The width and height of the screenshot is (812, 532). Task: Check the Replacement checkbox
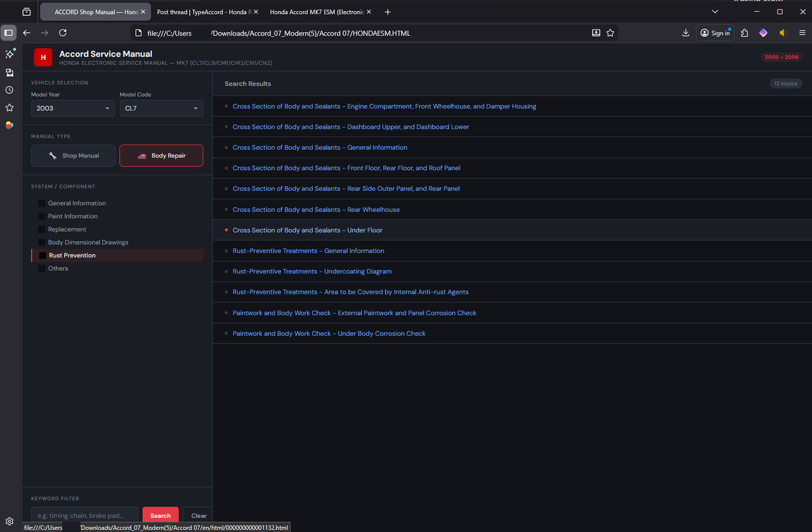(41, 230)
